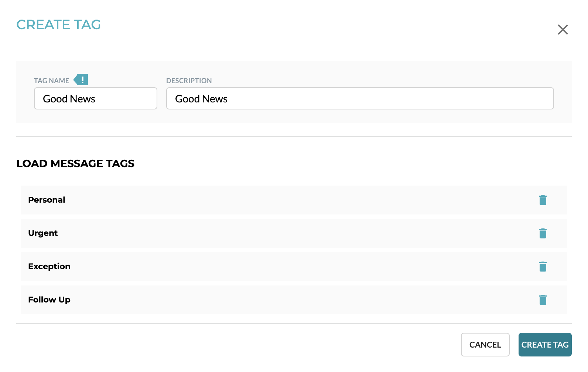The width and height of the screenshot is (588, 372).
Task: Click the Create Tag dialog title
Action: [59, 25]
